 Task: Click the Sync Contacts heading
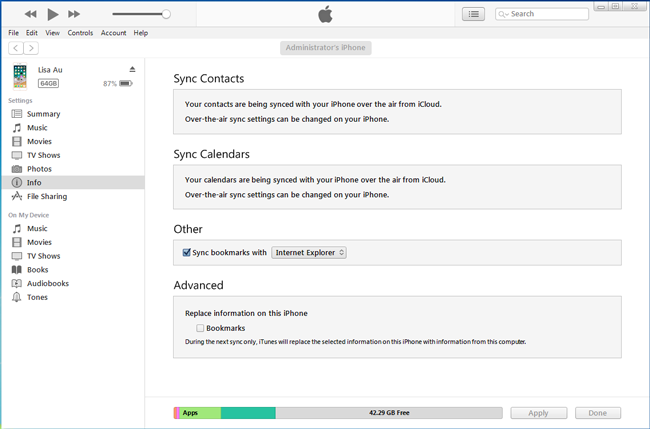(209, 78)
